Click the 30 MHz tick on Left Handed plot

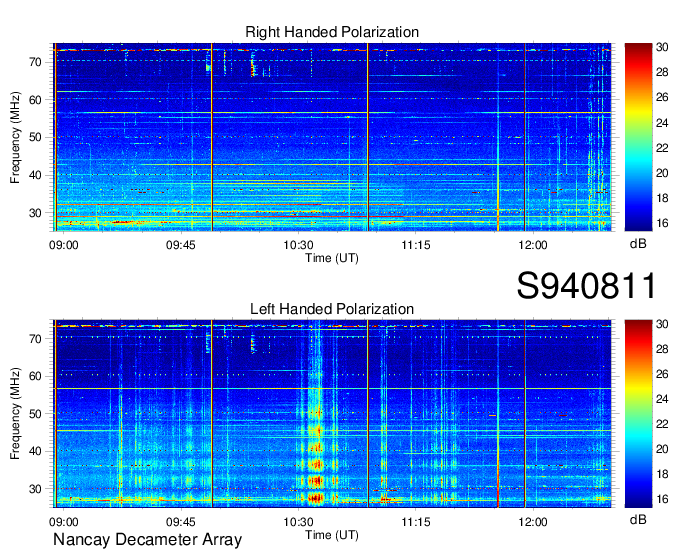36,489
